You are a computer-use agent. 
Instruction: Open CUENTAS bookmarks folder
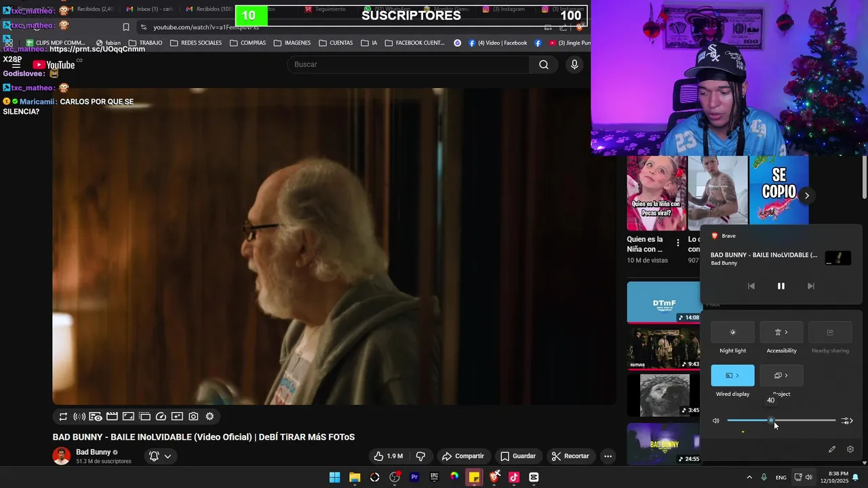point(336,43)
